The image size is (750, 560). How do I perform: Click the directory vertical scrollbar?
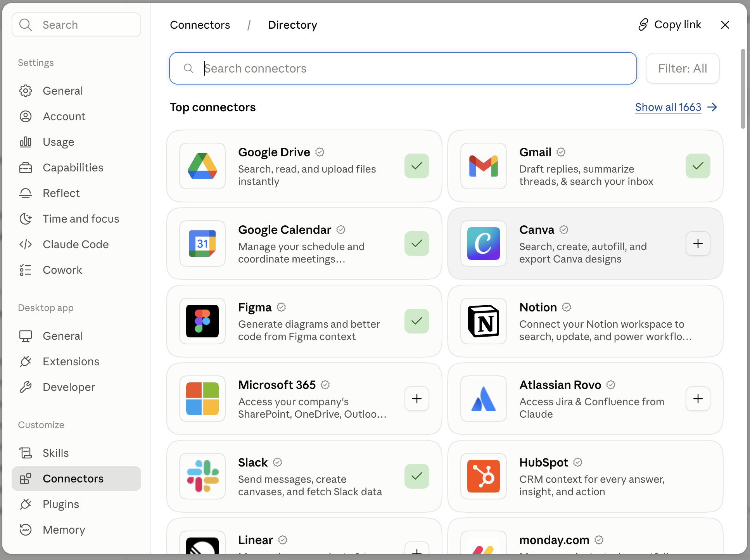coord(743,88)
